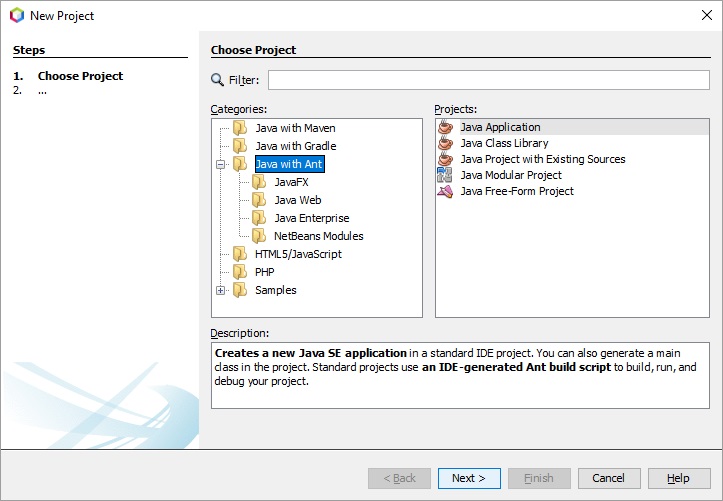
Task: Click the Java with Gradle folder icon
Action: click(240, 146)
